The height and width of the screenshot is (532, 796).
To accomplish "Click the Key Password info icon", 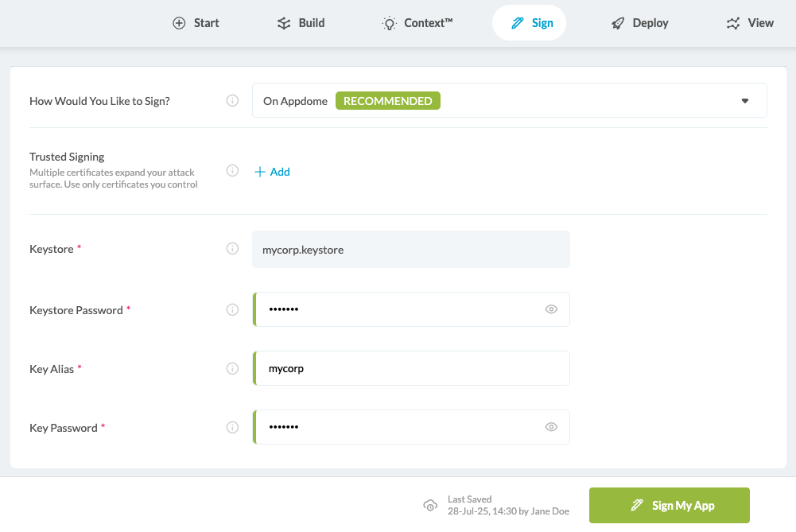I will point(233,427).
